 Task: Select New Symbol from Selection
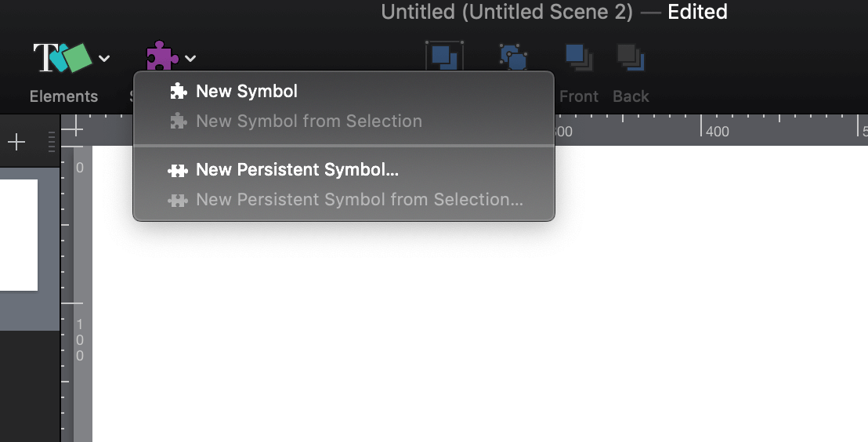coord(309,121)
